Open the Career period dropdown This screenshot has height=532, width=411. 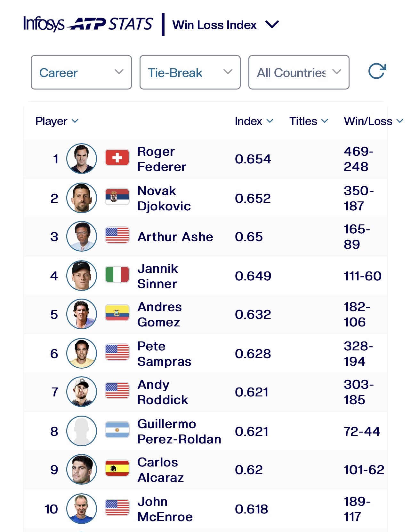[81, 72]
